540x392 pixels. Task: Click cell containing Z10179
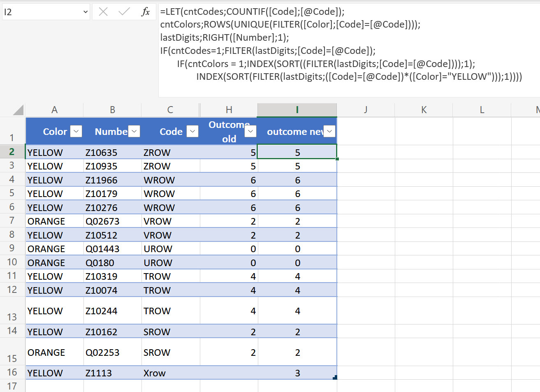(x=112, y=193)
